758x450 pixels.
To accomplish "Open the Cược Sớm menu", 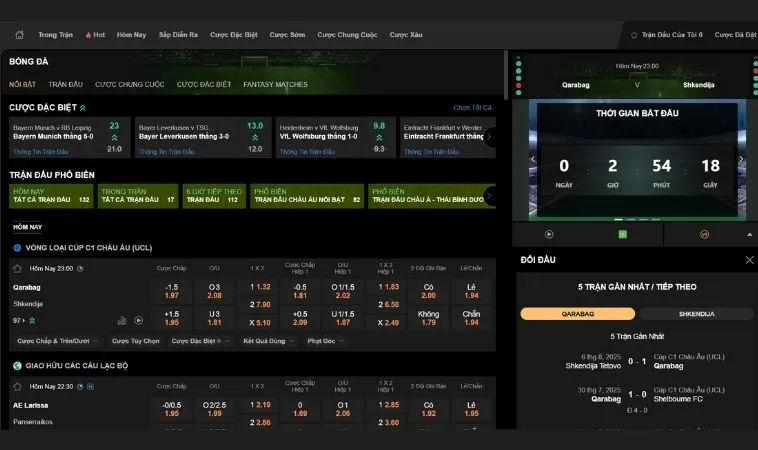I will (x=287, y=35).
